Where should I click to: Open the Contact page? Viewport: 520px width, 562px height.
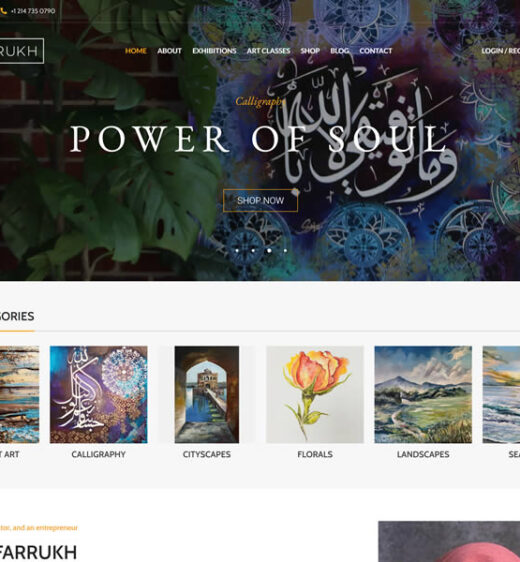pos(376,51)
